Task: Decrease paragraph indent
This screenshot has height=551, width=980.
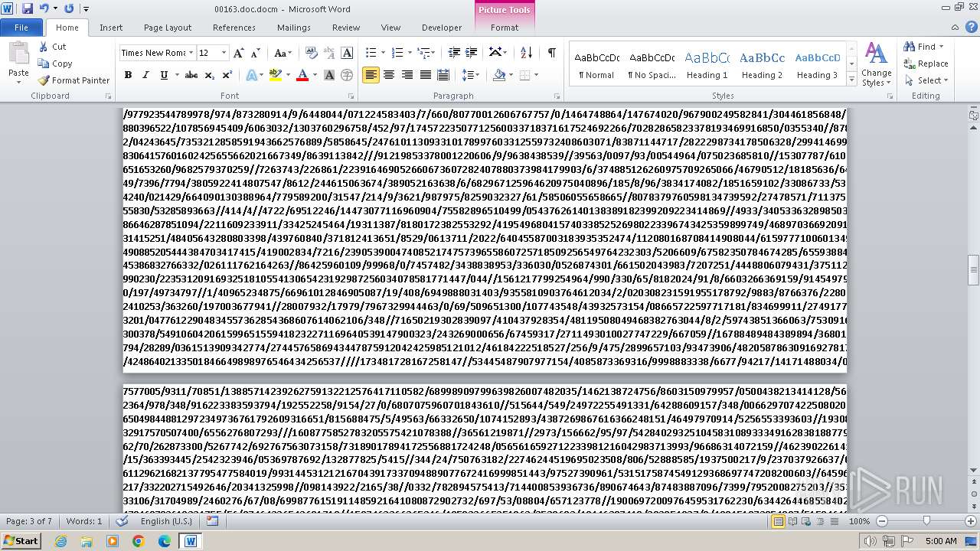Action: tap(454, 53)
